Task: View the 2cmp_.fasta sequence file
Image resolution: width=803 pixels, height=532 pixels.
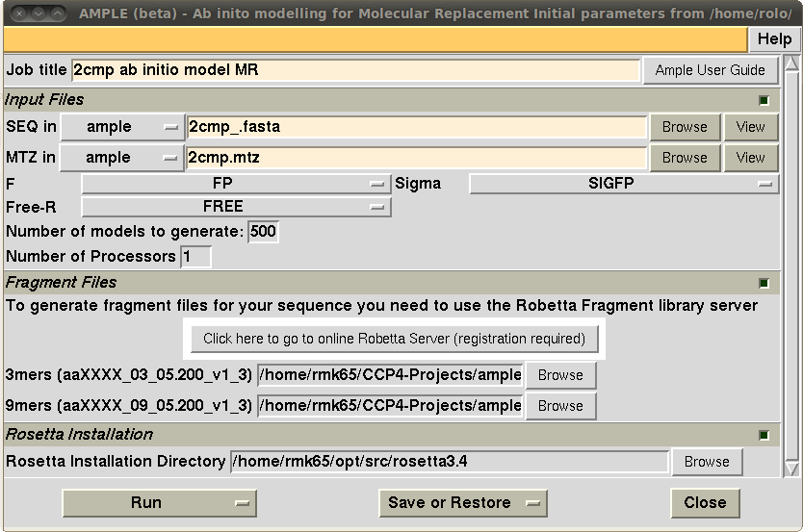Action: pyautogui.click(x=751, y=127)
